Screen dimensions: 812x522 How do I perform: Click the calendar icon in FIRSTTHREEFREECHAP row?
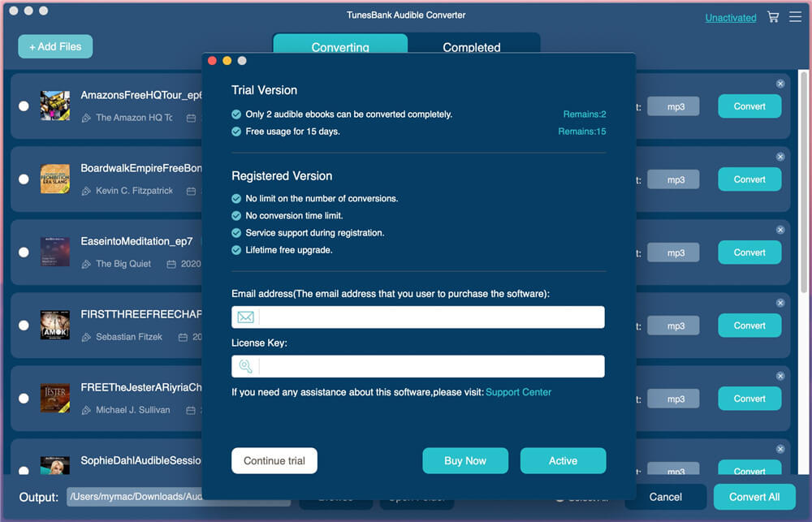(x=183, y=337)
